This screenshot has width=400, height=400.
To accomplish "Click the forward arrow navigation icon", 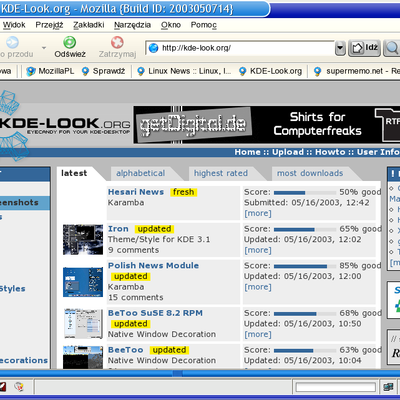I will point(12,42).
